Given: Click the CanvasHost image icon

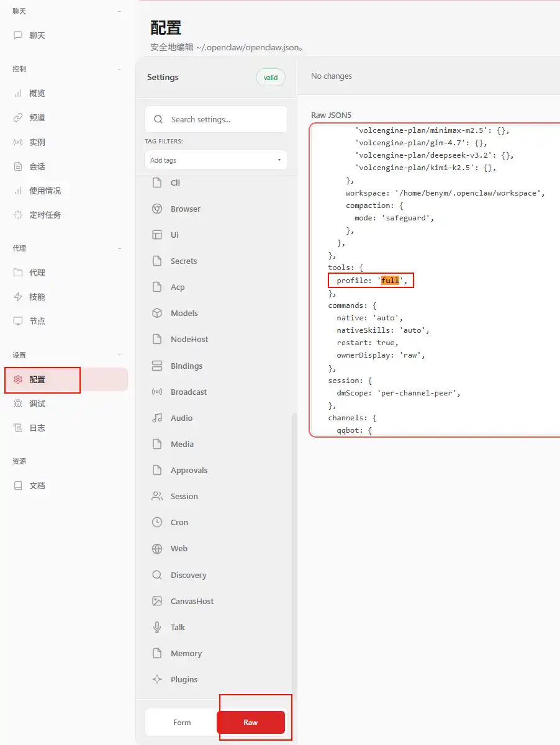Looking at the screenshot, I should [157, 602].
